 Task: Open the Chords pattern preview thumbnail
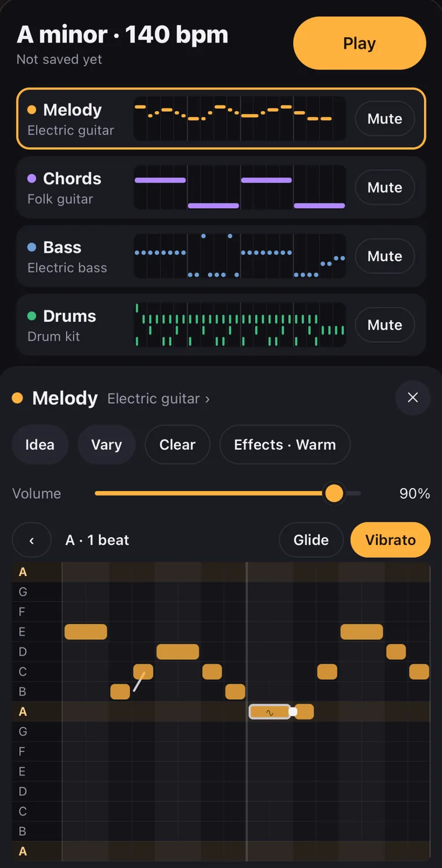240,187
